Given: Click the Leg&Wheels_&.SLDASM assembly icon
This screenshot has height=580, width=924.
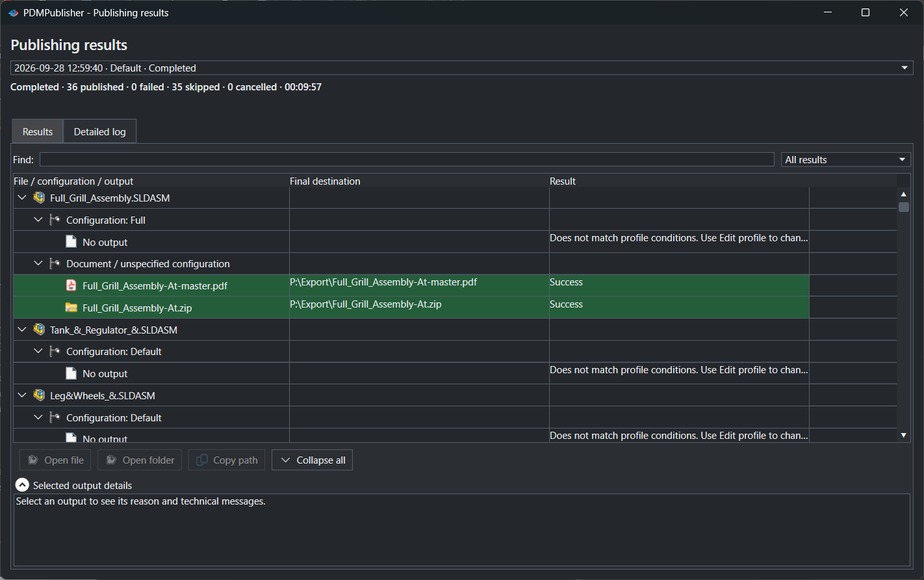Looking at the screenshot, I should point(39,395).
